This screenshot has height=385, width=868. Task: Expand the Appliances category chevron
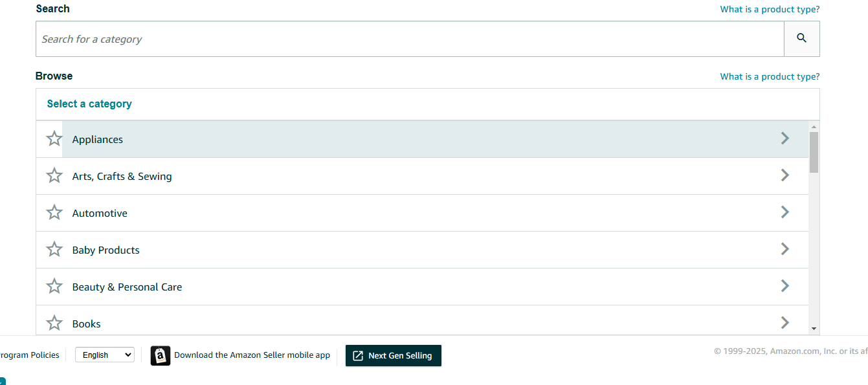click(785, 138)
